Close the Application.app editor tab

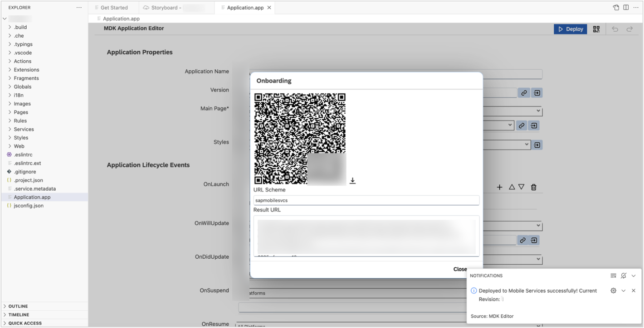tap(269, 8)
